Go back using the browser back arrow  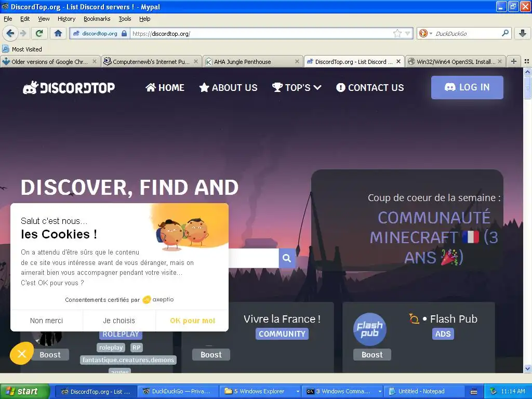[10, 33]
